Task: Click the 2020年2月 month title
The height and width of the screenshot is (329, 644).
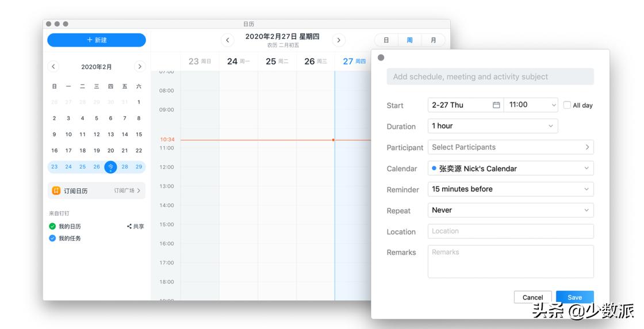Action: click(97, 67)
